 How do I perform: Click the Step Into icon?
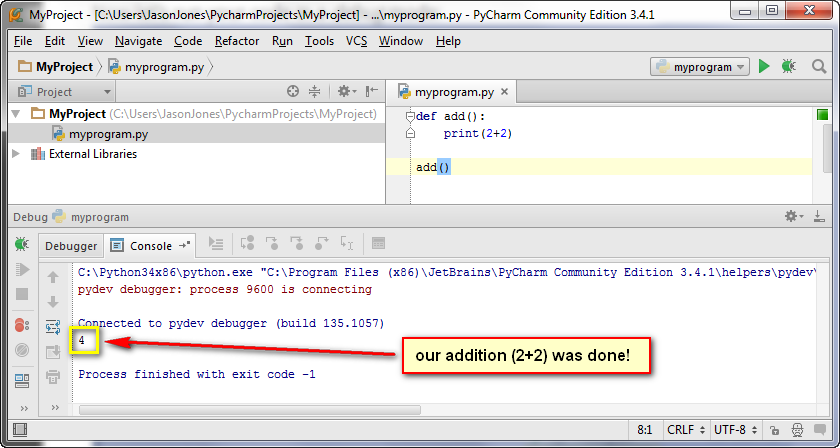[x=272, y=244]
